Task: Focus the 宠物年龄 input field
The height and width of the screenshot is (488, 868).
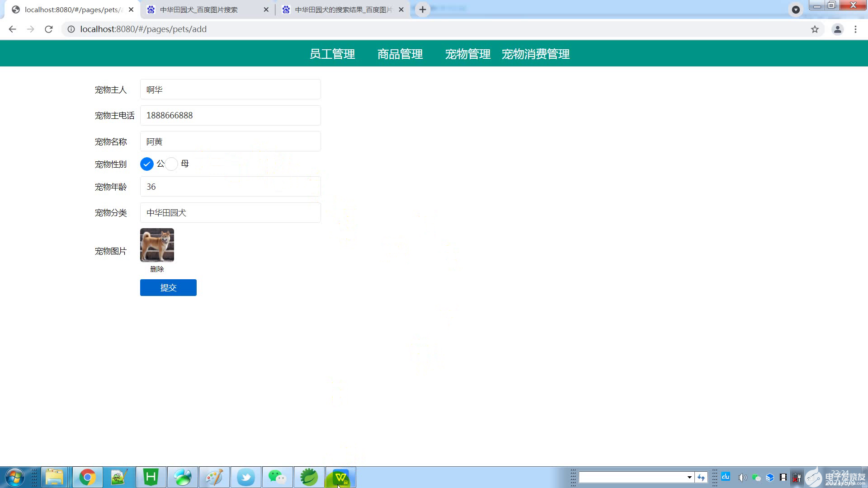Action: coord(230,187)
